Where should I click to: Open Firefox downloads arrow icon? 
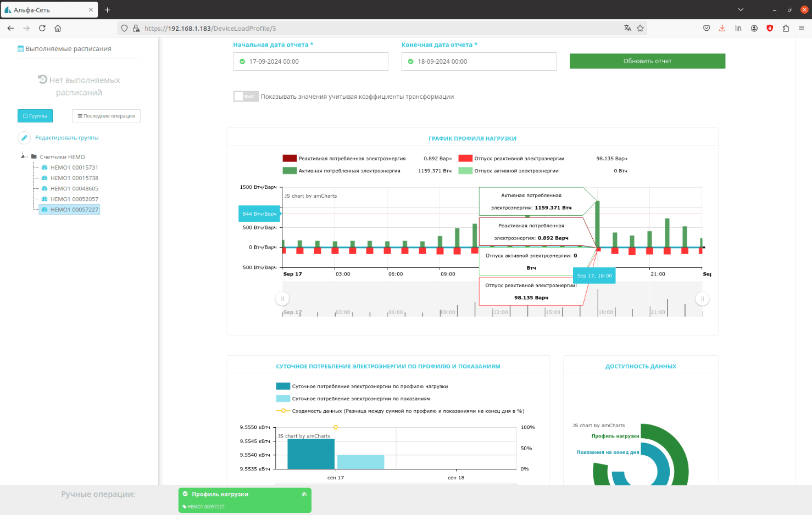coord(722,28)
